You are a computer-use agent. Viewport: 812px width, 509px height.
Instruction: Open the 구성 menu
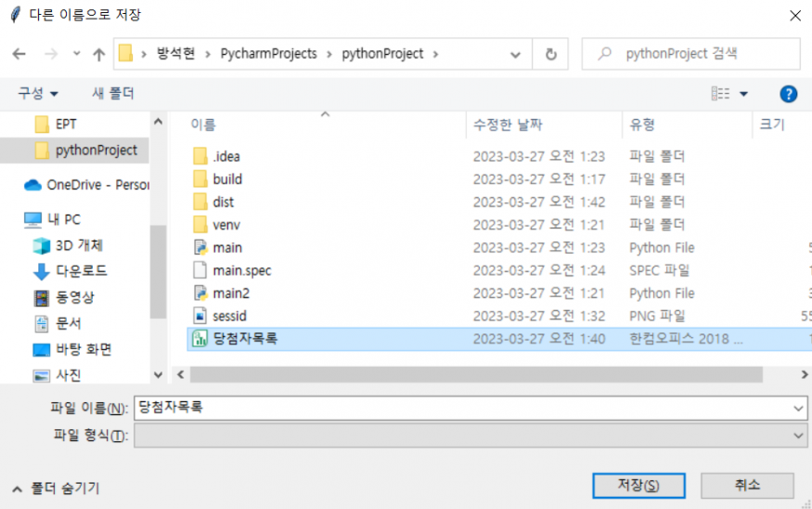pyautogui.click(x=38, y=93)
